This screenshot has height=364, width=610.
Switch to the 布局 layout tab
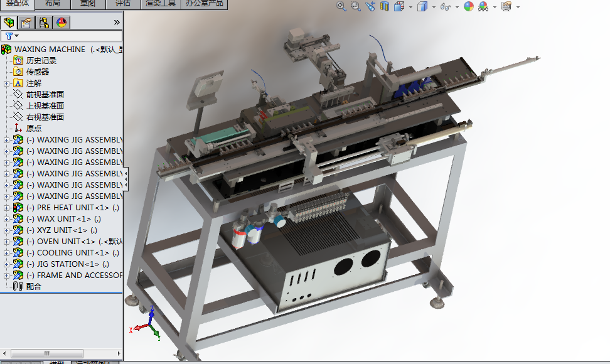[x=53, y=4]
